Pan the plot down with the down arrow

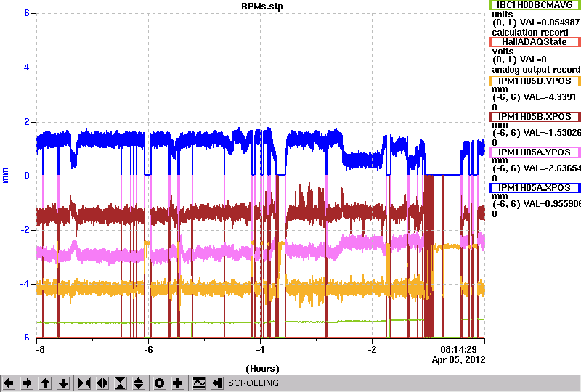(64, 383)
